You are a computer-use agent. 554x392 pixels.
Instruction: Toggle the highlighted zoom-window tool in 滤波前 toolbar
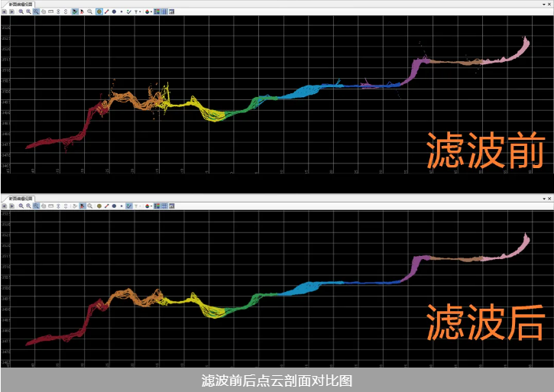click(36, 11)
